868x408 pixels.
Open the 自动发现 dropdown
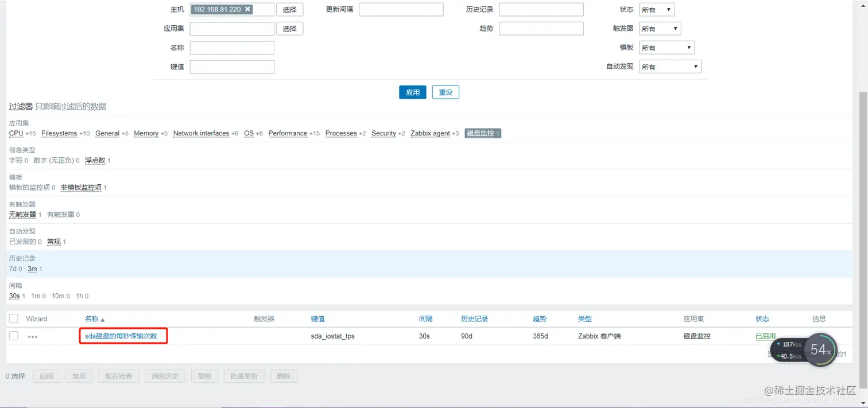[671, 67]
